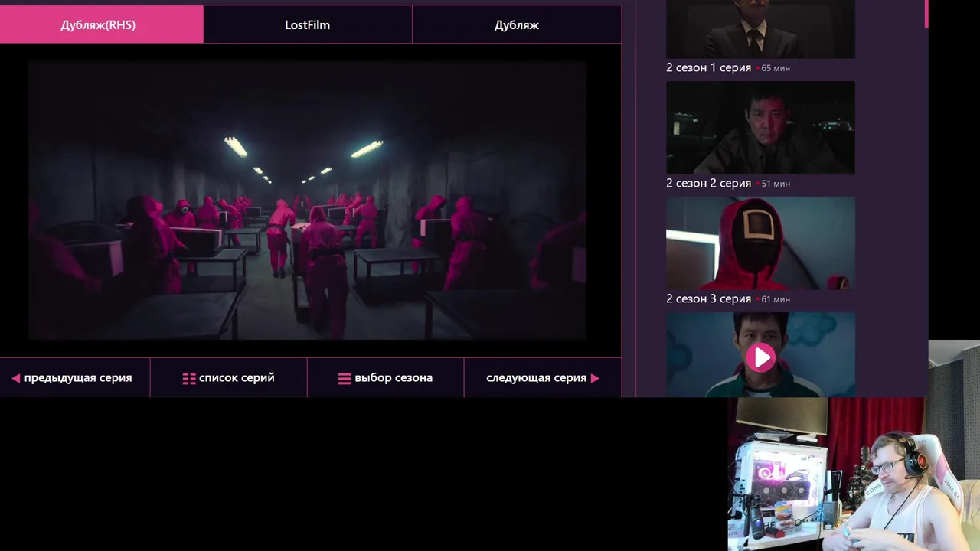980x551 pixels.
Task: Open the 2 сезон 3 серия thumbnail
Action: [x=760, y=243]
